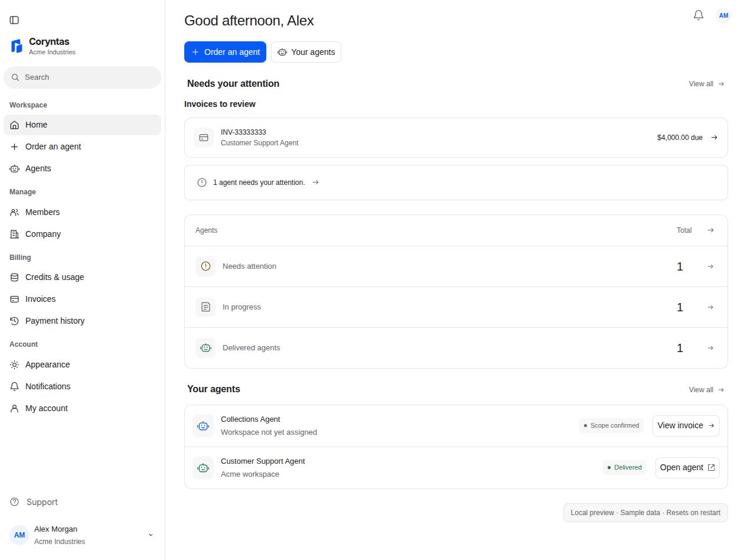Expand the Alex Morgan account chevron
747x560 pixels.
click(151, 535)
